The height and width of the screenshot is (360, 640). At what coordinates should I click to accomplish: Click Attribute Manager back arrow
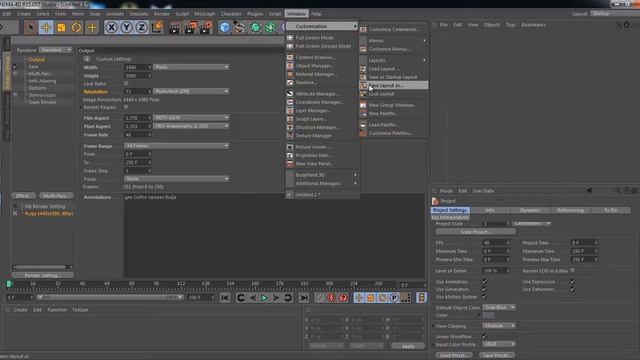589,191
